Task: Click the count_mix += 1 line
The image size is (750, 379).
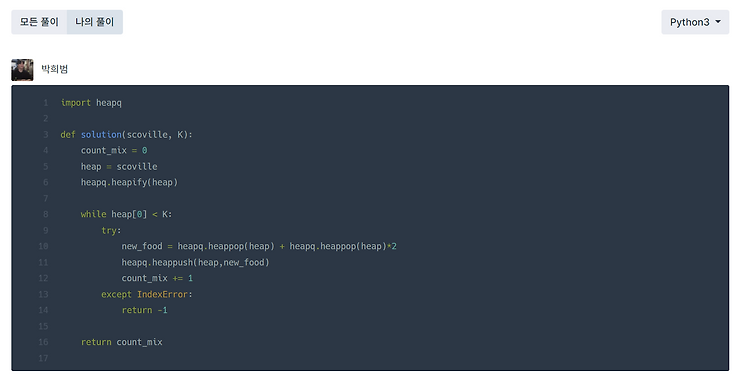Action: coord(157,278)
